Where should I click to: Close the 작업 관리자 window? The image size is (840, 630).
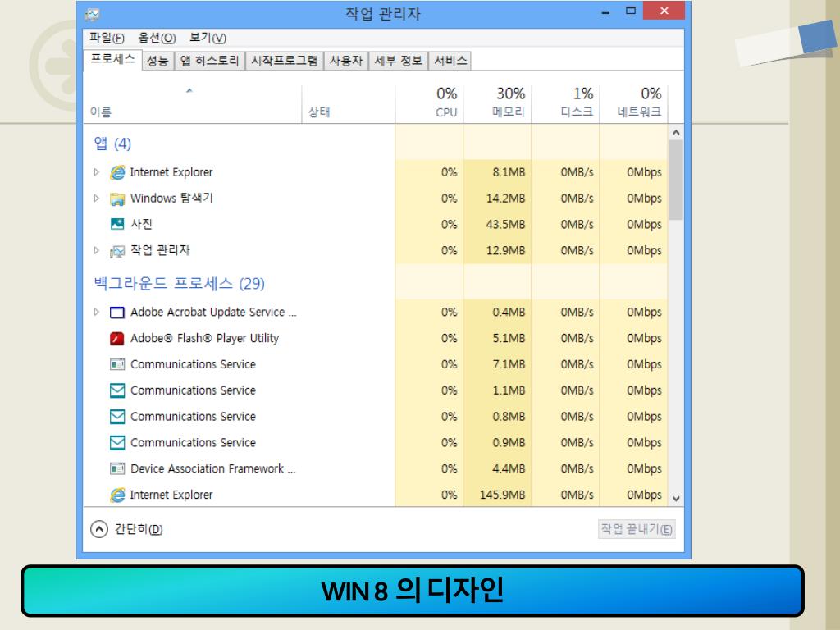click(664, 11)
